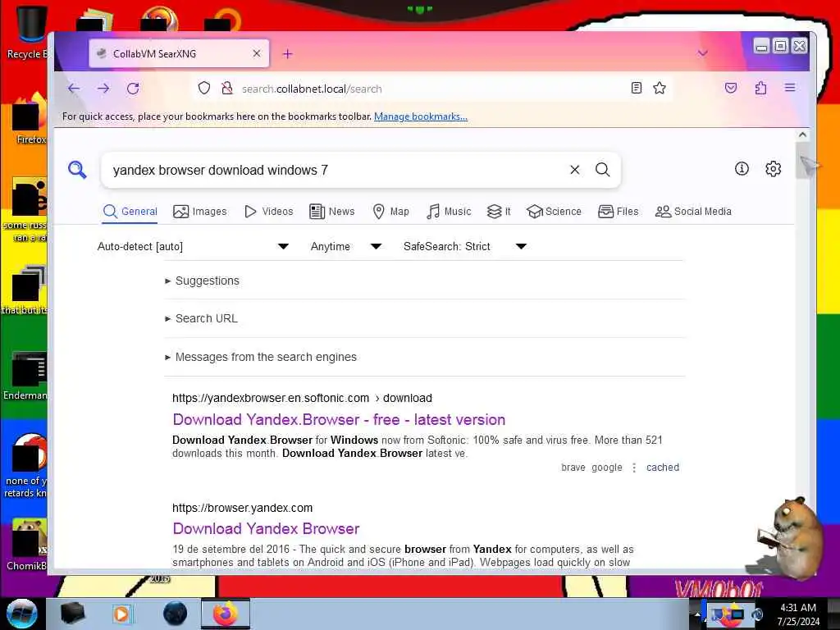840x630 pixels.
Task: Click the browser.yandex.com result URL
Action: [x=242, y=508]
